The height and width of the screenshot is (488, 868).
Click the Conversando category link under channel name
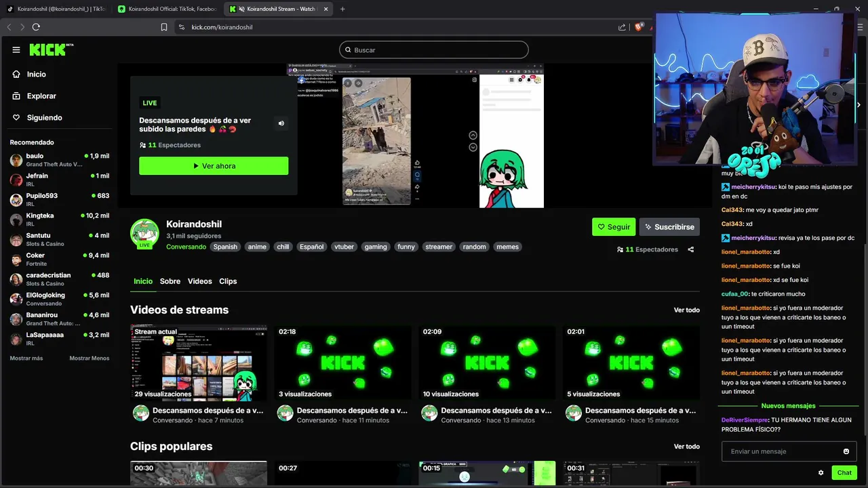(186, 247)
